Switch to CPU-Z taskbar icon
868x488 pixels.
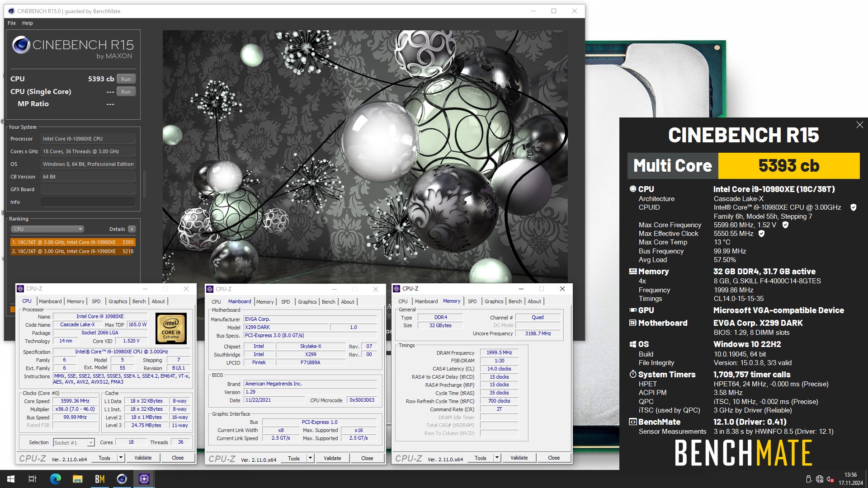tap(144, 479)
